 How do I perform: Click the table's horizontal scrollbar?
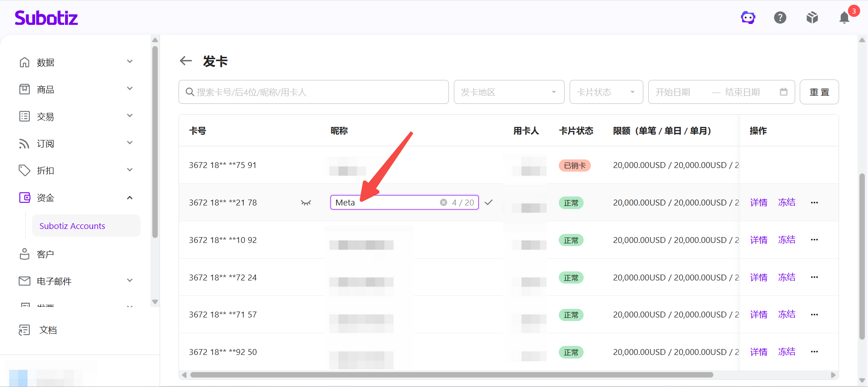[452, 375]
